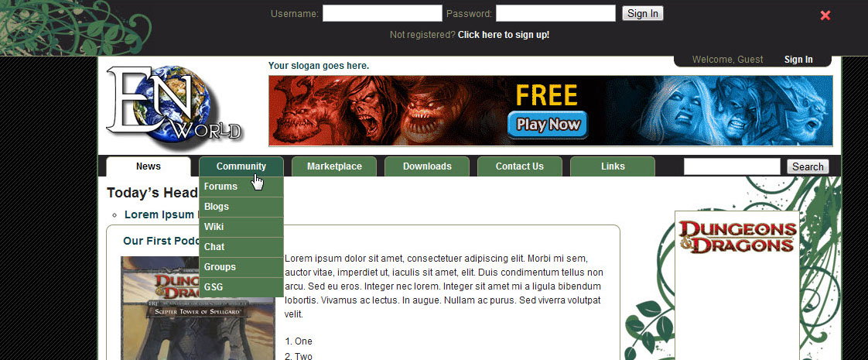Open the Marketplace tab
This screenshot has width=868, height=360.
point(334,166)
